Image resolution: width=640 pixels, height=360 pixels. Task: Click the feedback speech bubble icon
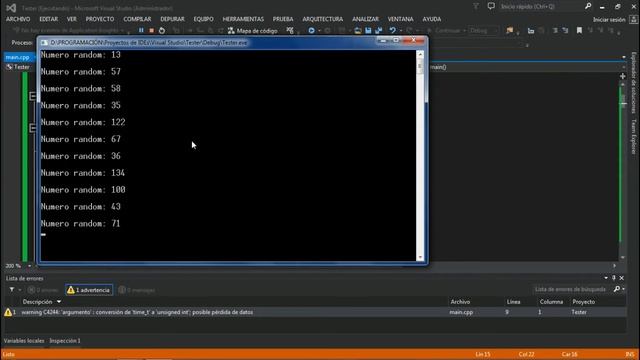click(x=491, y=6)
